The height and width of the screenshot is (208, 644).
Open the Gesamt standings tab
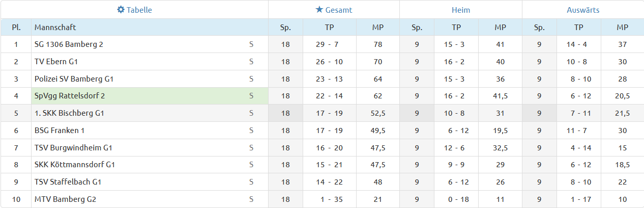tap(334, 10)
